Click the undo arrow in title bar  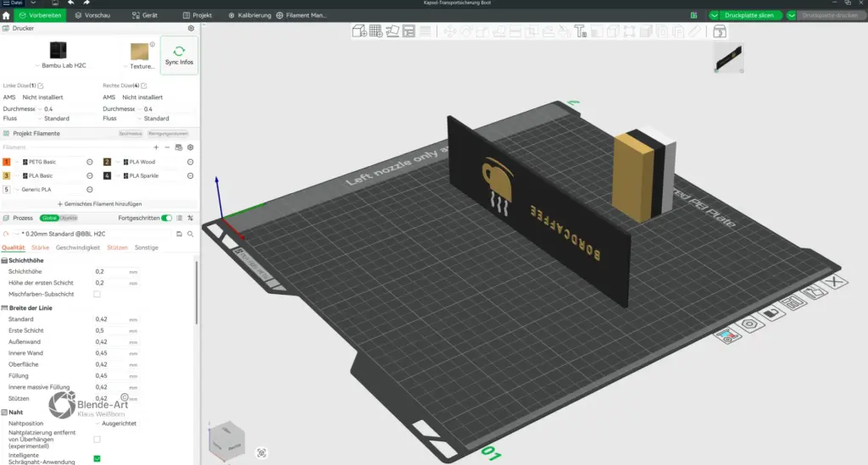pos(71,3)
